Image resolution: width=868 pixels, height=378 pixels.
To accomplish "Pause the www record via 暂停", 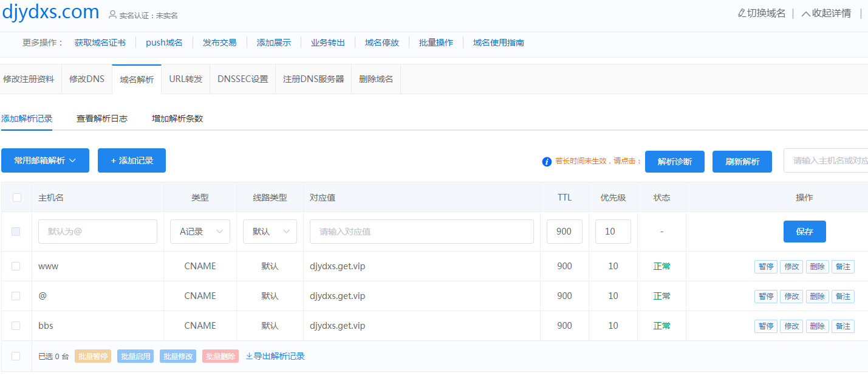I will click(765, 266).
